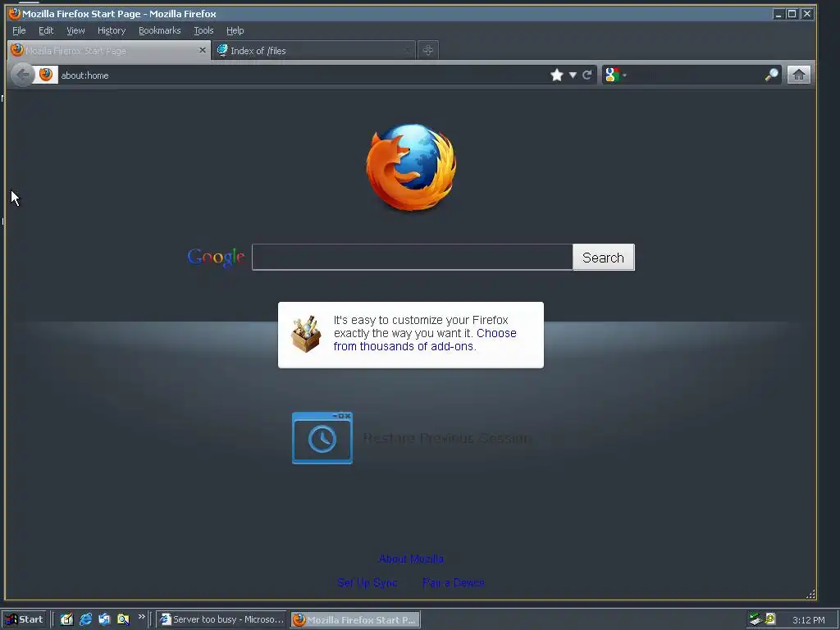This screenshot has width=840, height=630.
Task: Click the add-ons box icon in the snippet
Action: tap(306, 334)
